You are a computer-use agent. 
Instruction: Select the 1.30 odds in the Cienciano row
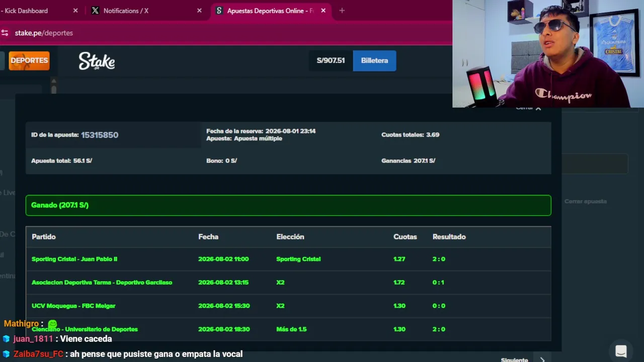click(x=399, y=329)
